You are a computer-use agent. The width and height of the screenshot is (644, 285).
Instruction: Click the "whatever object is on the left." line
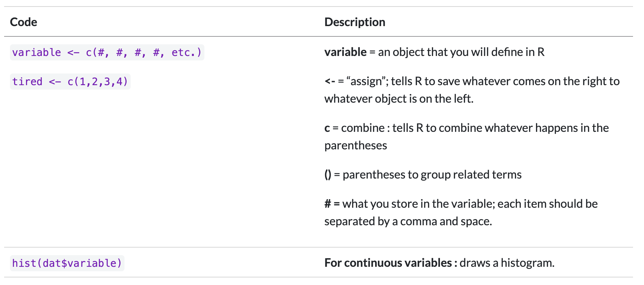(x=398, y=99)
